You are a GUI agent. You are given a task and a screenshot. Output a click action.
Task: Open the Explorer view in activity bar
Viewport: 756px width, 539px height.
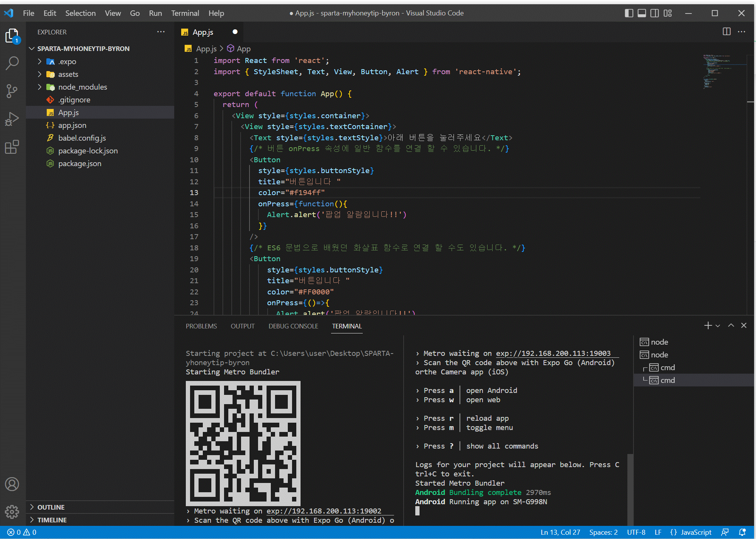click(x=12, y=36)
